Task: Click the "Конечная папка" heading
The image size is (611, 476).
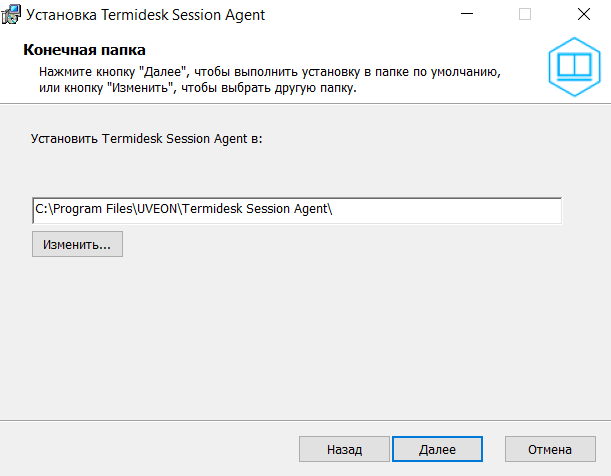Action: [84, 50]
